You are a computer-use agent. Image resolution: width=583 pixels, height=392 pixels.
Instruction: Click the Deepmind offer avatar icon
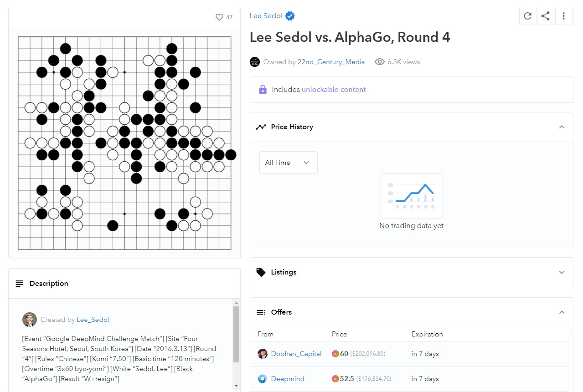click(x=262, y=379)
